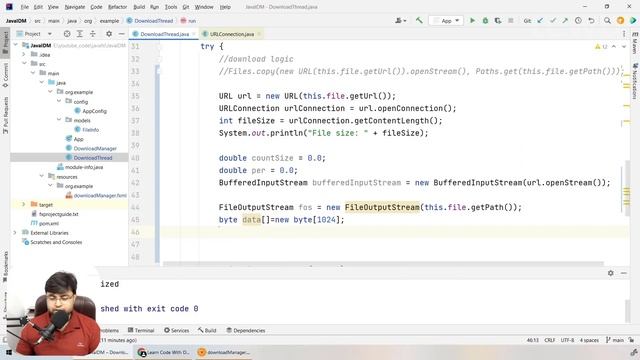Expand All icon in Project panel

pos(80,34)
